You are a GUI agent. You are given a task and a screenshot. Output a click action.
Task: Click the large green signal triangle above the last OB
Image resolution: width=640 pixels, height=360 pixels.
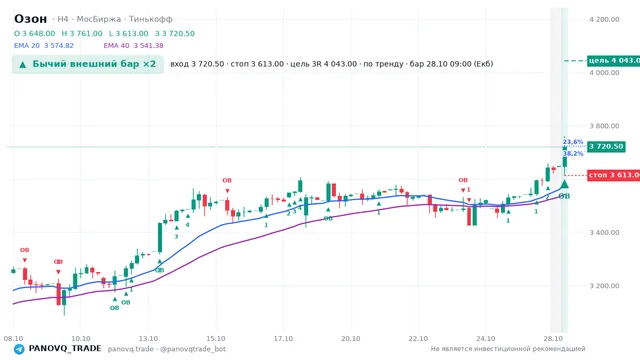564,184
